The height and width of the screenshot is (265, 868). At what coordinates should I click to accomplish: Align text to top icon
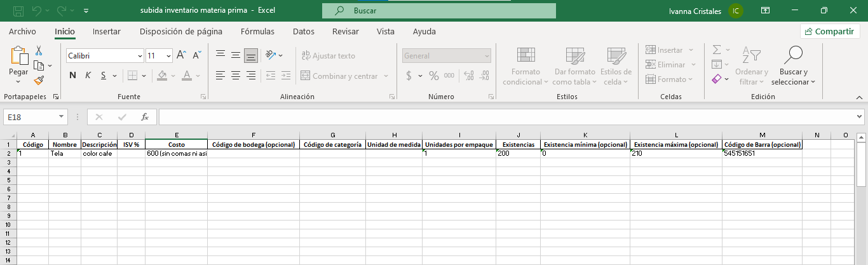220,55
